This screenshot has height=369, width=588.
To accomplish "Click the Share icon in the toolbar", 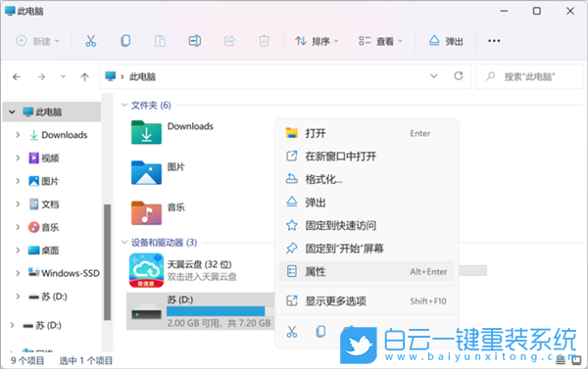I will click(x=229, y=40).
